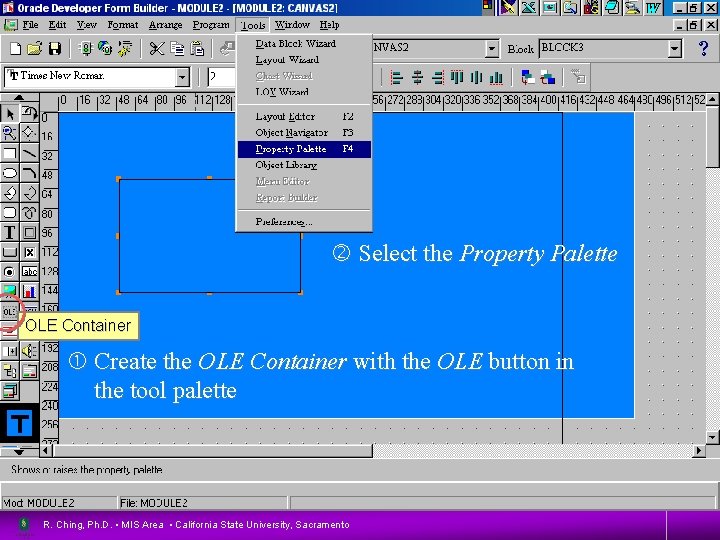Screen dimensions: 720x540
Task: Click the tool palette scroll-up arrow
Action: (x=19, y=97)
